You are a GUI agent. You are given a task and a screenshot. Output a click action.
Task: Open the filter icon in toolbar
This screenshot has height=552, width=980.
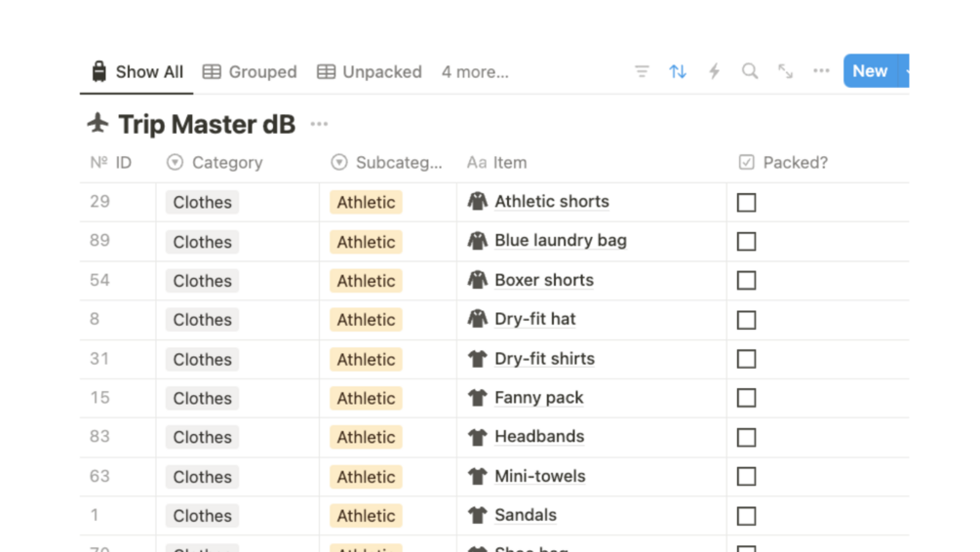click(x=642, y=71)
